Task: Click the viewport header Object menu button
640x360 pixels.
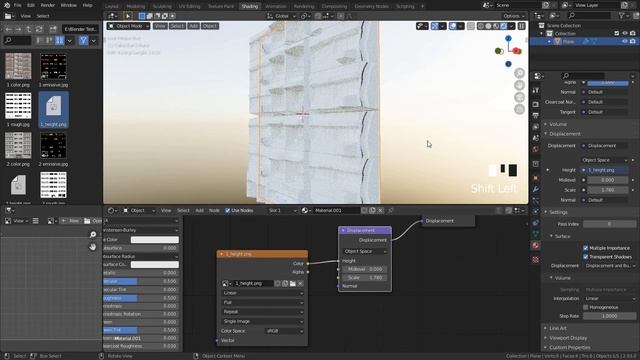Action: pyautogui.click(x=210, y=26)
